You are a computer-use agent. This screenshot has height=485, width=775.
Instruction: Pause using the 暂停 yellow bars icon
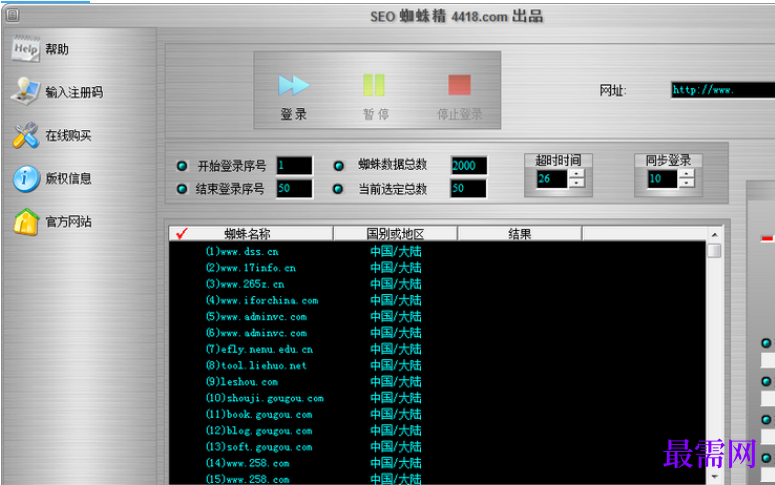[x=374, y=85]
